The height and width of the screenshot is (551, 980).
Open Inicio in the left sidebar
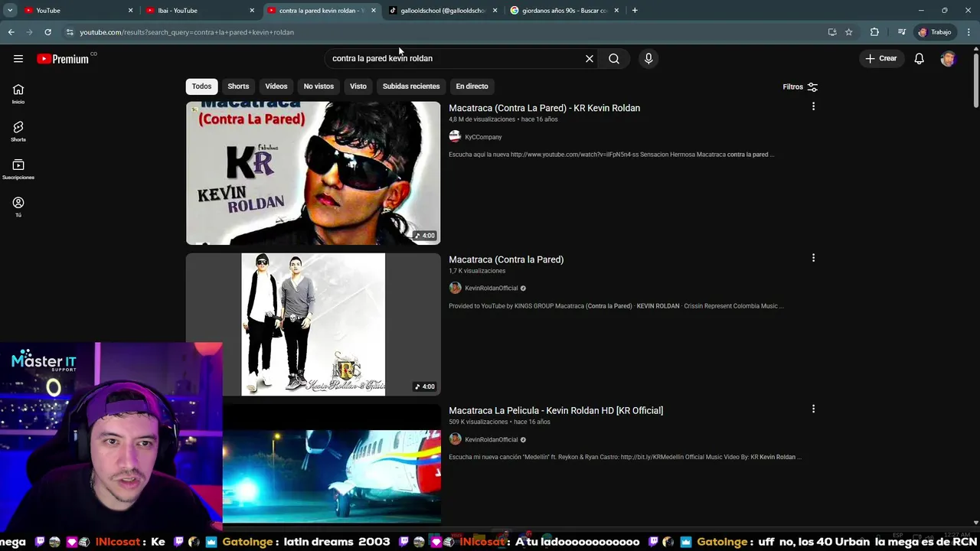pos(18,93)
